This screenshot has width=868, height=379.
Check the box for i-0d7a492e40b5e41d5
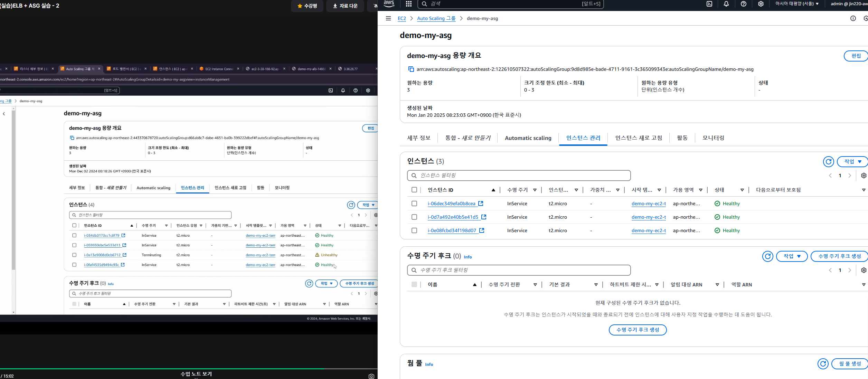coord(414,217)
